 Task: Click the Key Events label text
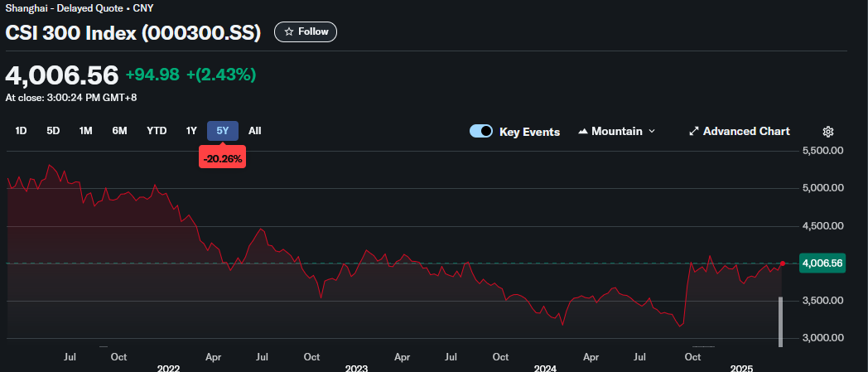click(x=530, y=132)
